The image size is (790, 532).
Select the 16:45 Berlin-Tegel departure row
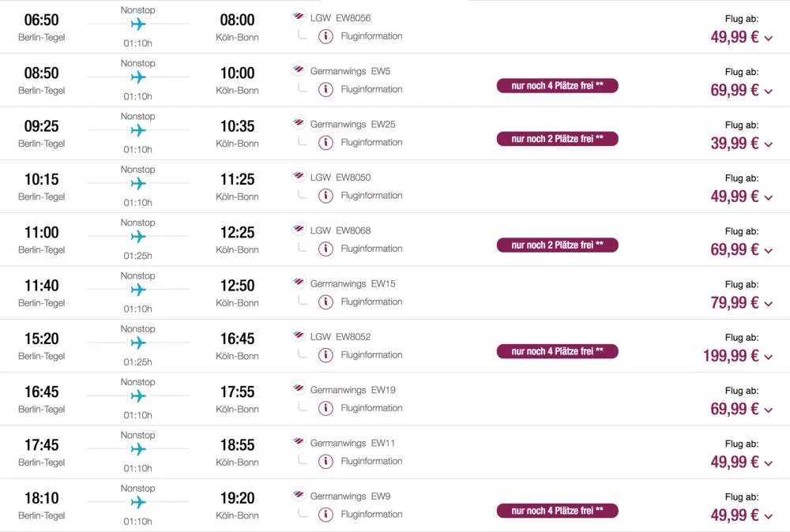[x=395, y=399]
